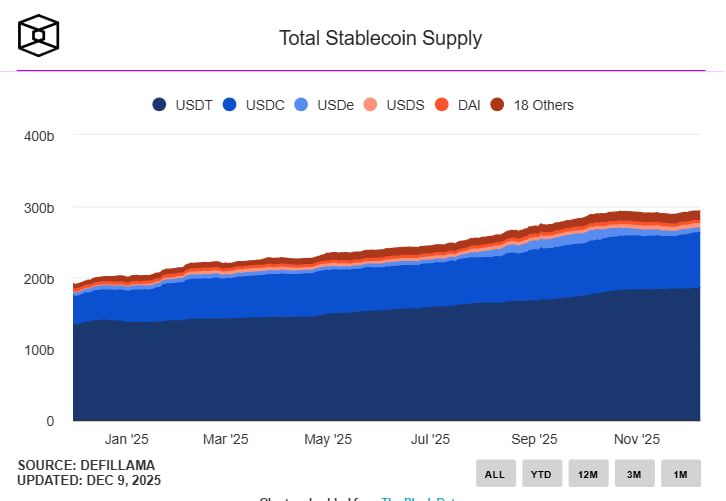Click the Total Stablecoin Supply title
726x501 pixels.
(380, 39)
